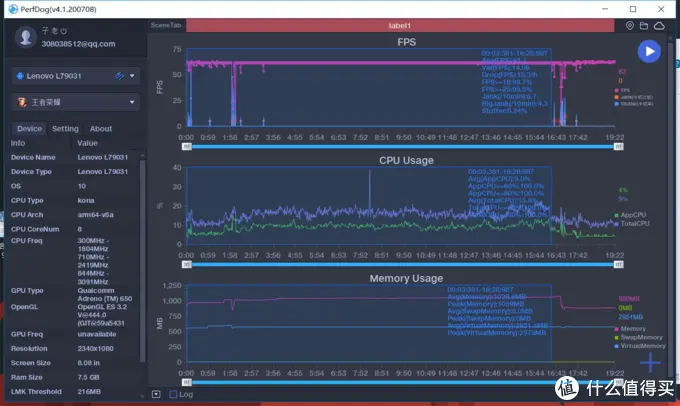The image size is (680, 406).
Task: Select the GPU Type row label
Action: pos(27,291)
